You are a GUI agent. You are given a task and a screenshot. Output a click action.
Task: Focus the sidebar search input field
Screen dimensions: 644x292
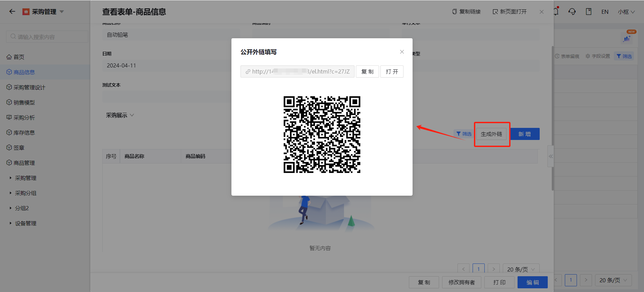coord(47,37)
